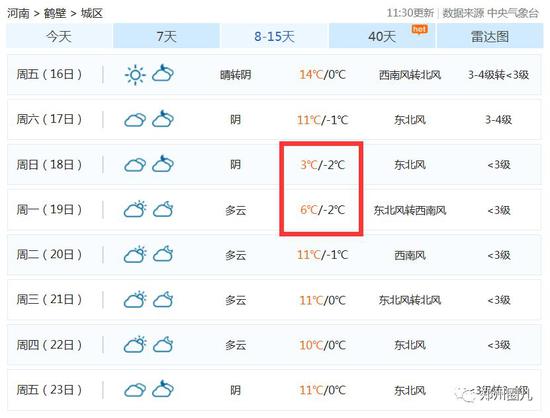Click the 3℃/-2℃ temperature
The image size is (550, 418).
[x=322, y=165]
